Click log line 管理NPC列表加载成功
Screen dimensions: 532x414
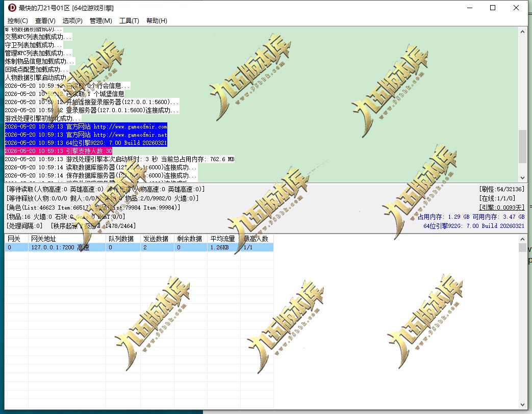[x=38, y=53]
